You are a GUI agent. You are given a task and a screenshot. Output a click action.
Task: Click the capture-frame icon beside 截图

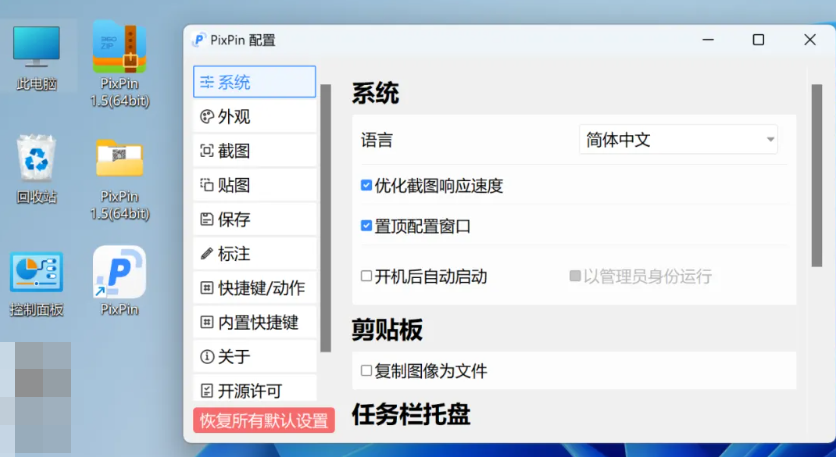207,151
